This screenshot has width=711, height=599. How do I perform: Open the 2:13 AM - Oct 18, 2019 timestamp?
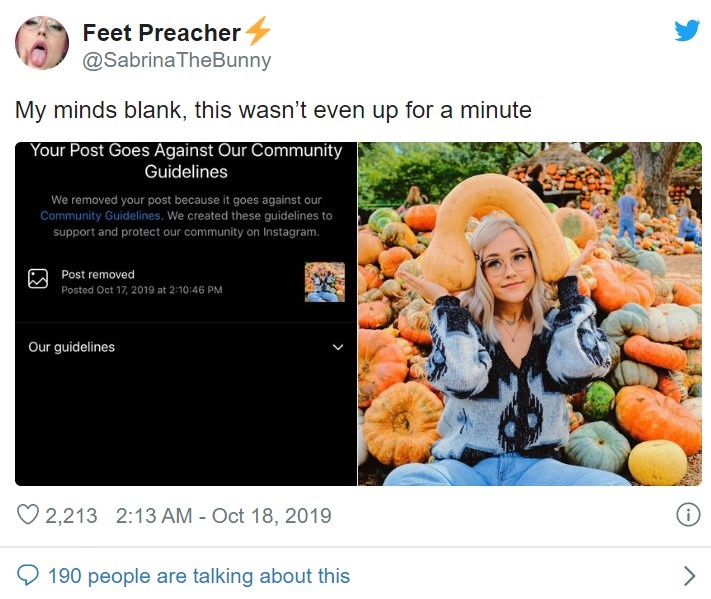tap(223, 516)
